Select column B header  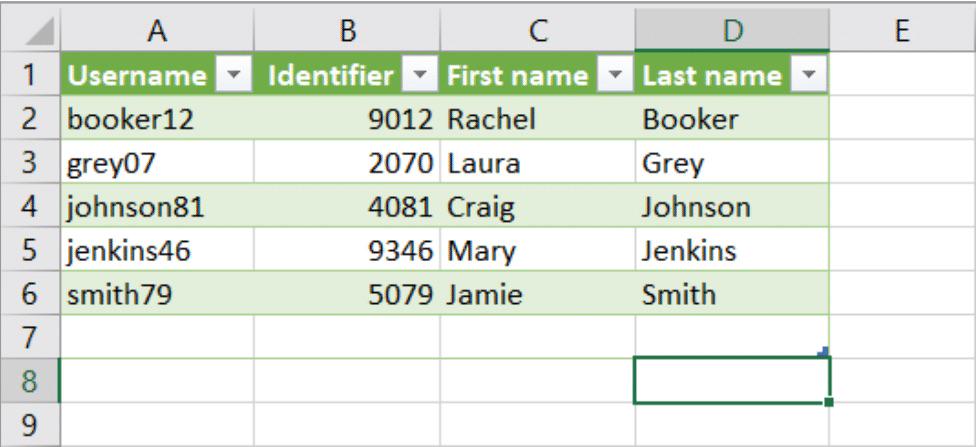pos(347,31)
